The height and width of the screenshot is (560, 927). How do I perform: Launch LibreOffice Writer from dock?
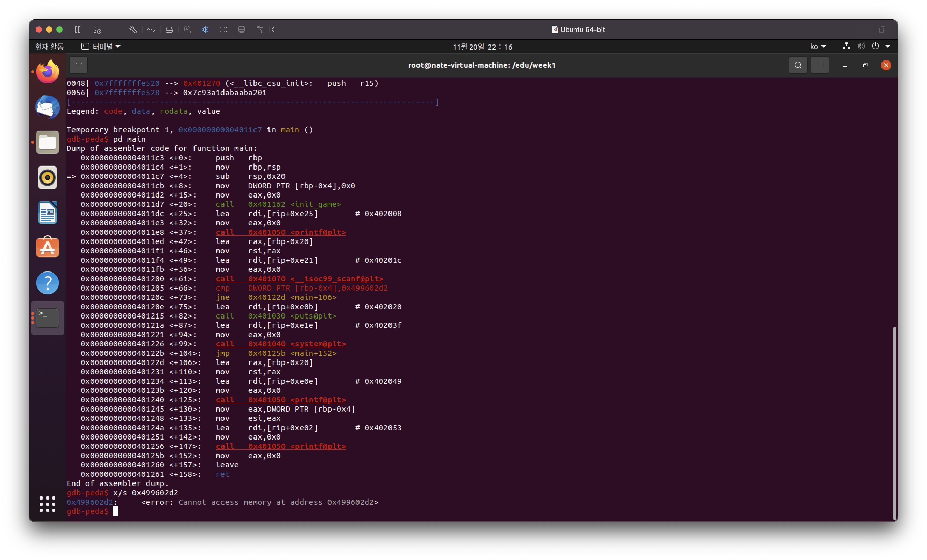(x=47, y=213)
